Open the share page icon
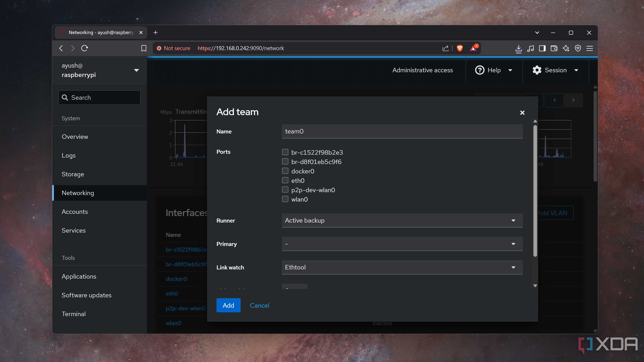The image size is (644, 362). 445,48
